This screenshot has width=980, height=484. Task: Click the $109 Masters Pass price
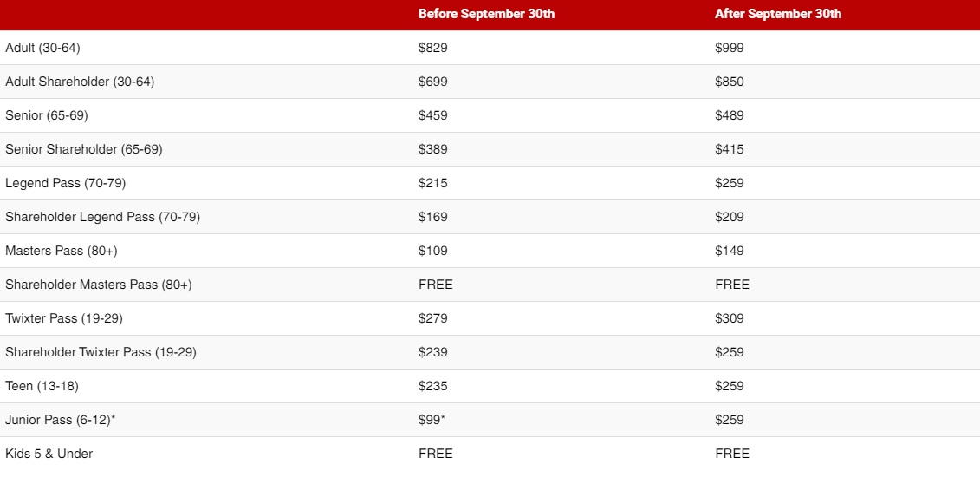click(x=433, y=251)
